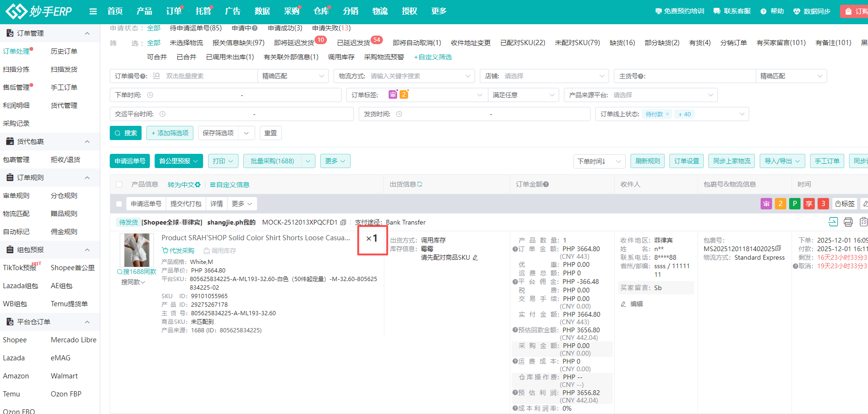Screen dimensions: 868x414
Task: Click the hamburger menu icon in top bar
Action: click(93, 11)
